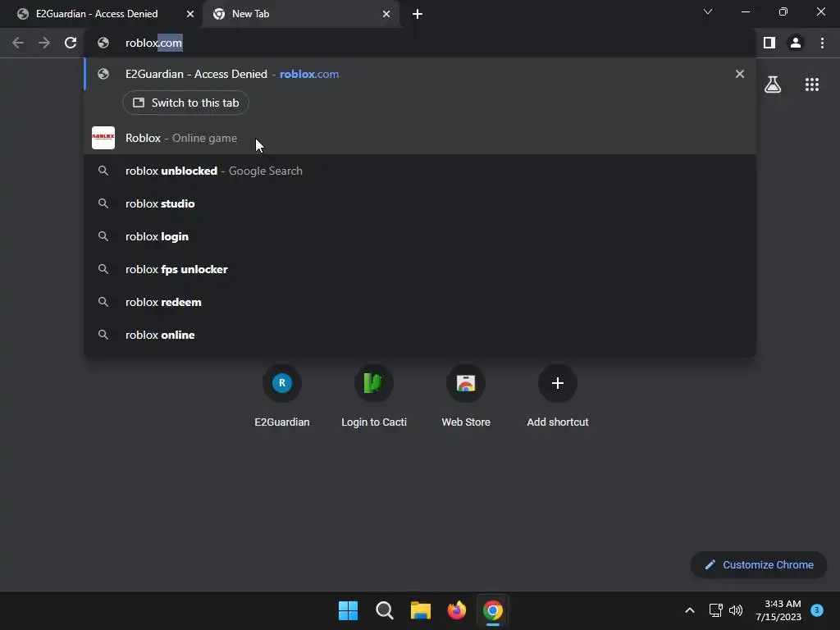The width and height of the screenshot is (840, 630).
Task: Open the E2Guardian shortcut
Action: (282, 396)
